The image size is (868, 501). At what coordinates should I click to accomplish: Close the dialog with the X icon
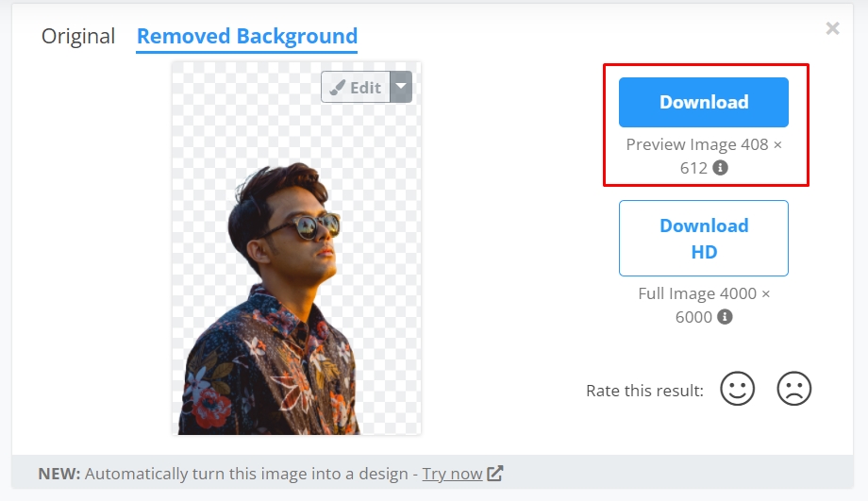832,28
